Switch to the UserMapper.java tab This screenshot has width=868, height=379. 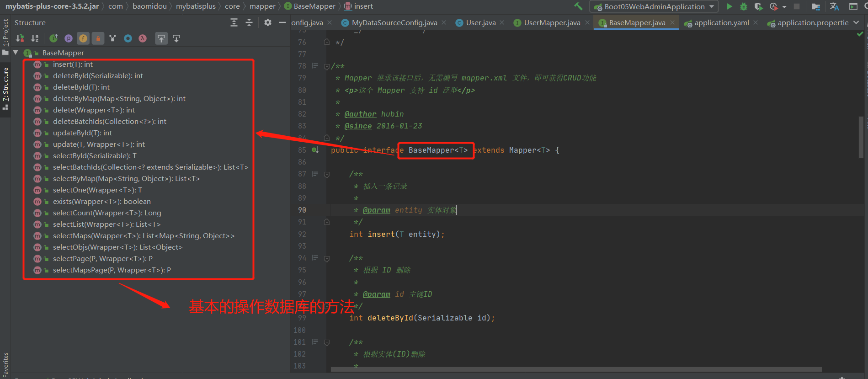click(x=552, y=23)
